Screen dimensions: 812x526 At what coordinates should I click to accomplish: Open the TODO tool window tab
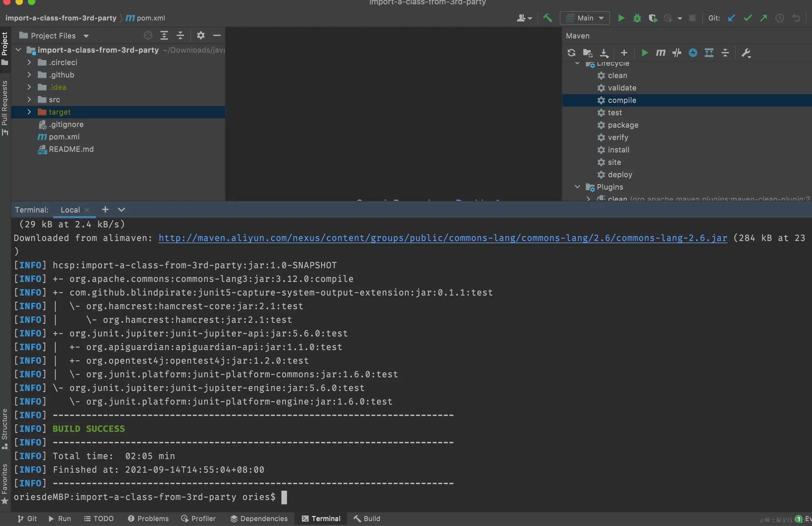[x=99, y=519]
